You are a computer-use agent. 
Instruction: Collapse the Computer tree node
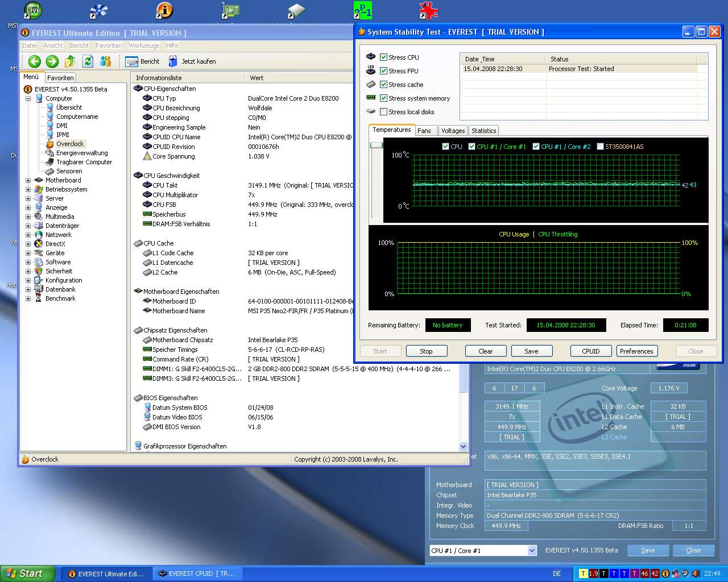[28, 98]
